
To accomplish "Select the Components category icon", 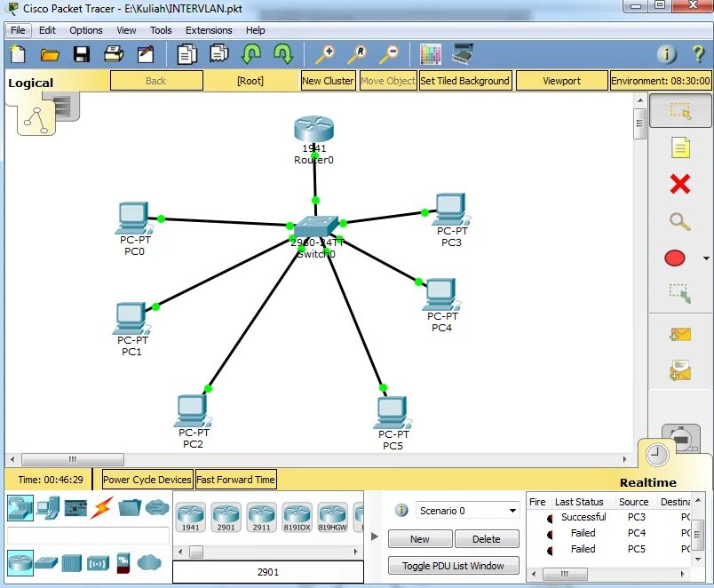I will pos(75,508).
